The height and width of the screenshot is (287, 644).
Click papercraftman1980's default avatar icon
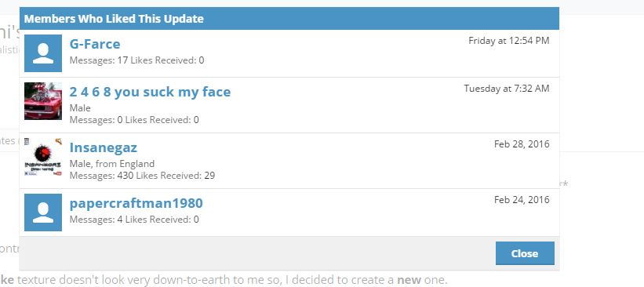43,213
